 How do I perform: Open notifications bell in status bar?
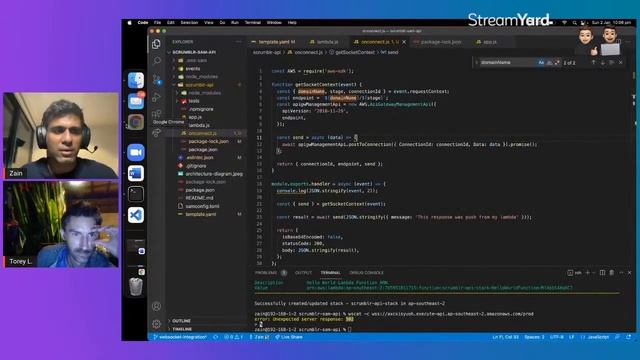629,337
